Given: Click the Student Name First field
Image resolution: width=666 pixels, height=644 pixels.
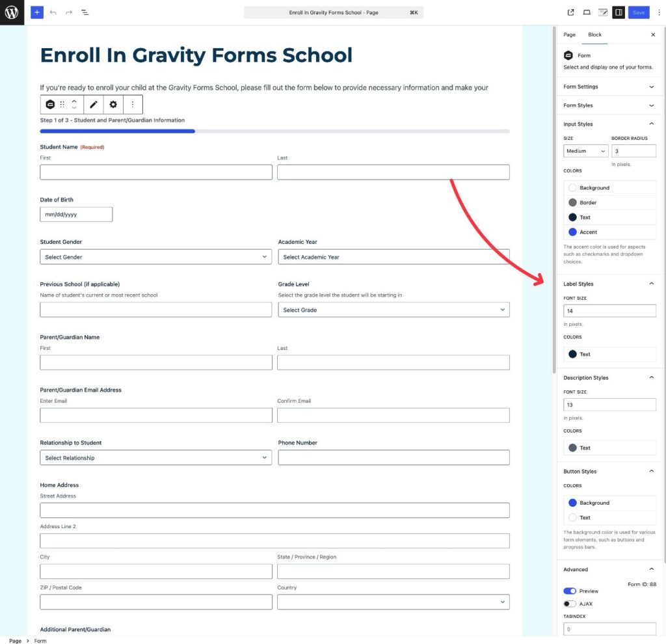Looking at the screenshot, I should coord(156,172).
